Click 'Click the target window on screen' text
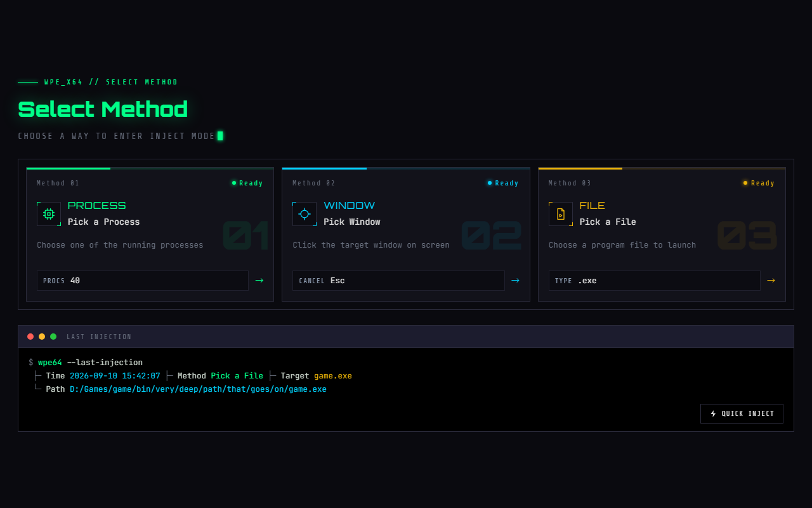The height and width of the screenshot is (508, 812). pos(371,245)
